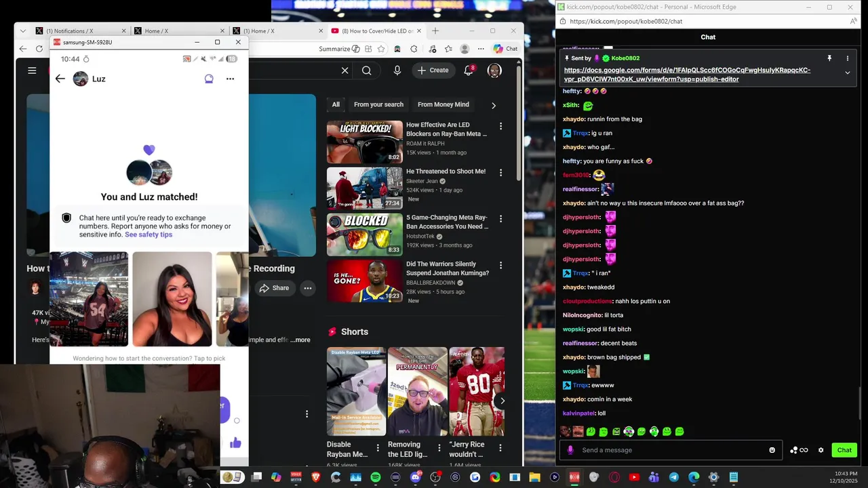Click green Chat send button
Viewport: 868px width, 488px height.
(844, 450)
